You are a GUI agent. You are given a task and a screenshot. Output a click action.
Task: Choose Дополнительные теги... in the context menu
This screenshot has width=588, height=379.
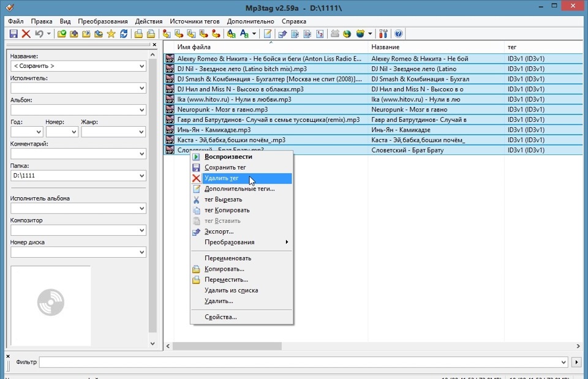(241, 189)
